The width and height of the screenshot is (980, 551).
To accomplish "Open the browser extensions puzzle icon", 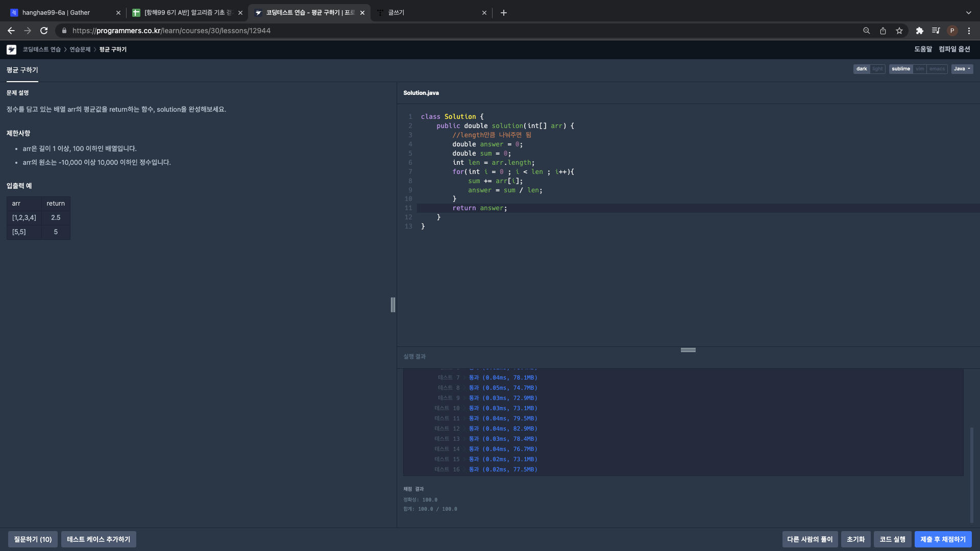I will (920, 31).
